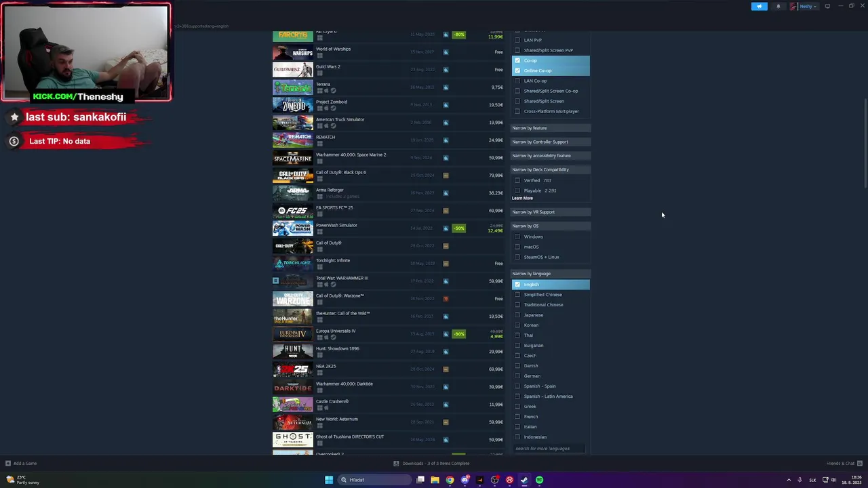The image size is (868, 488).
Task: Open REMATCH game listing
Action: (389, 140)
